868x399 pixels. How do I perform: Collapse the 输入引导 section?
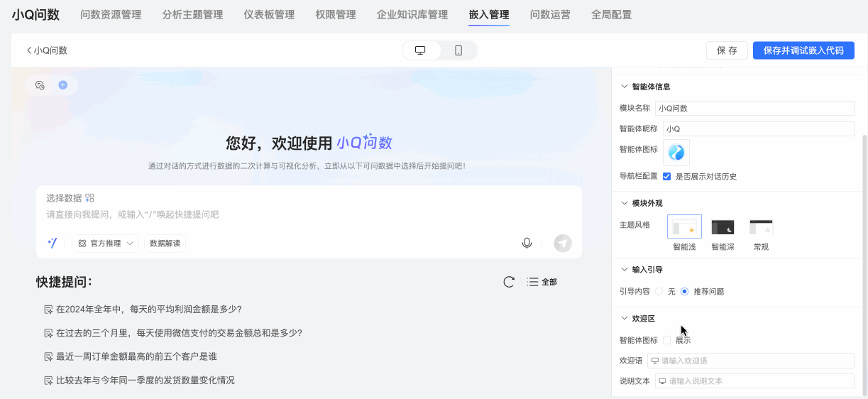point(624,270)
